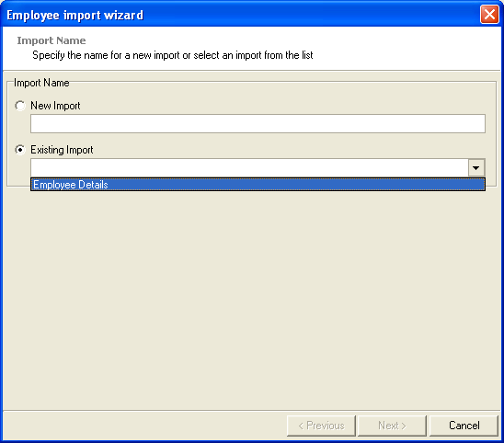The height and width of the screenshot is (443, 504).
Task: Click the bold gray "Import Name" heading
Action: point(52,40)
